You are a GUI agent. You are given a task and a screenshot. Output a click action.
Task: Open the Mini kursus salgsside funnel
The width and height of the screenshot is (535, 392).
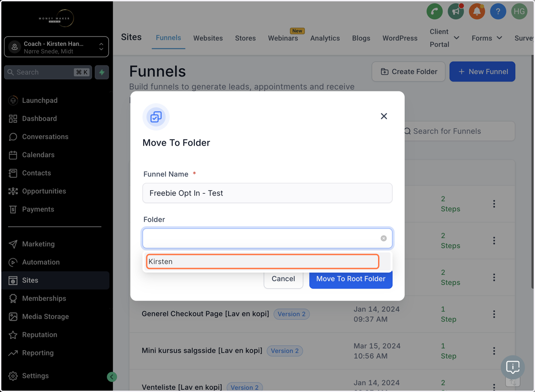click(202, 351)
